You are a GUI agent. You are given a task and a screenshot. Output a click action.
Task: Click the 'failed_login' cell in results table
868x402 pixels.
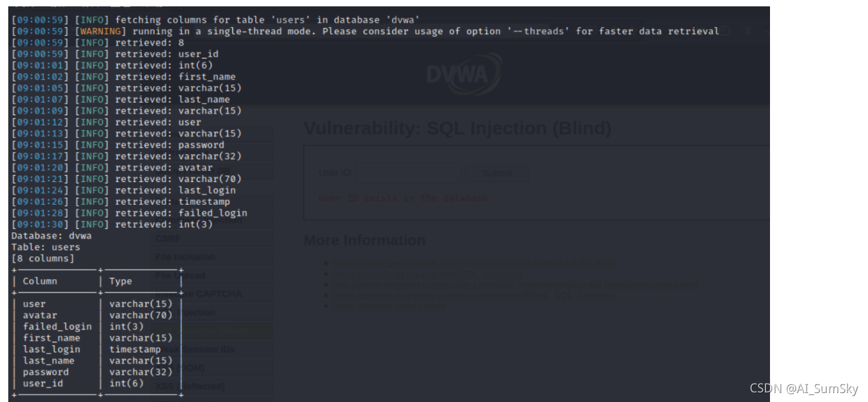point(57,327)
